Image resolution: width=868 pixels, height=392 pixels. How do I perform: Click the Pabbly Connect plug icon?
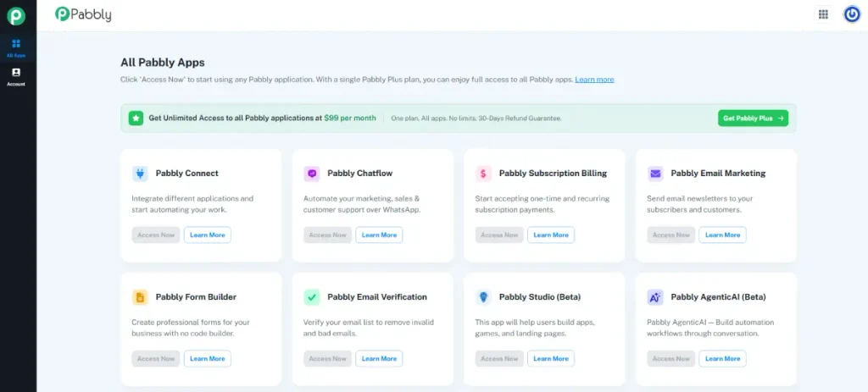tap(140, 174)
